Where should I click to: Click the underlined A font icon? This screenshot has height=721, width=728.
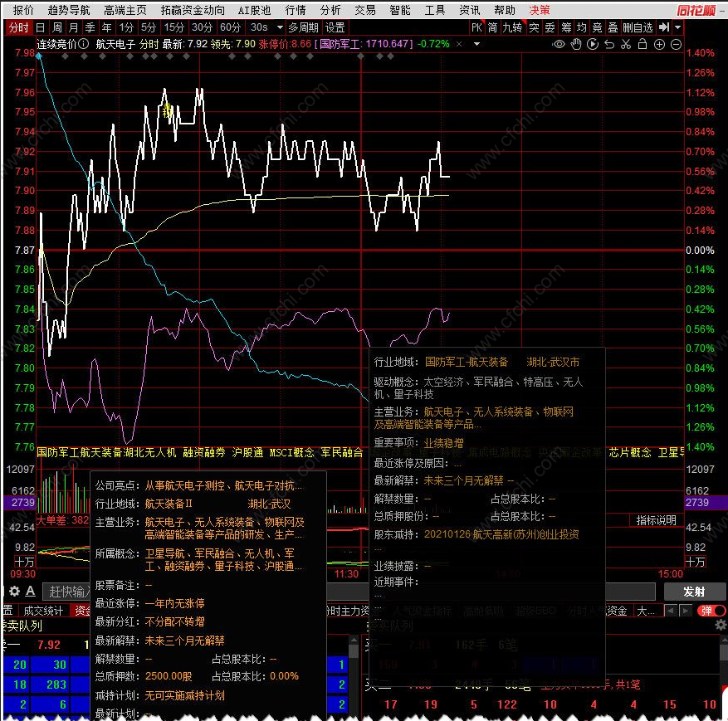[30, 591]
